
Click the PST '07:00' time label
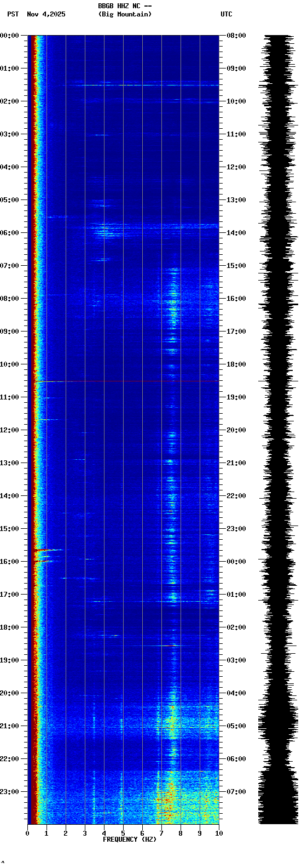click(x=10, y=266)
